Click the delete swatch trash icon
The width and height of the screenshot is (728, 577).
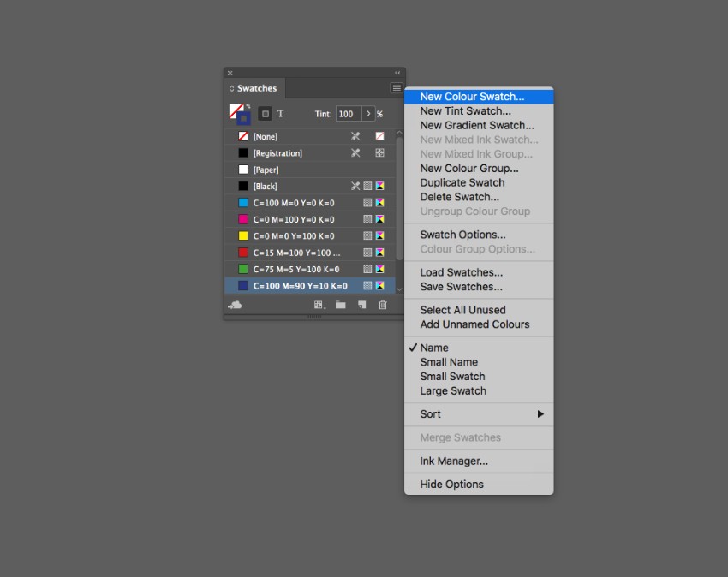[x=383, y=305]
